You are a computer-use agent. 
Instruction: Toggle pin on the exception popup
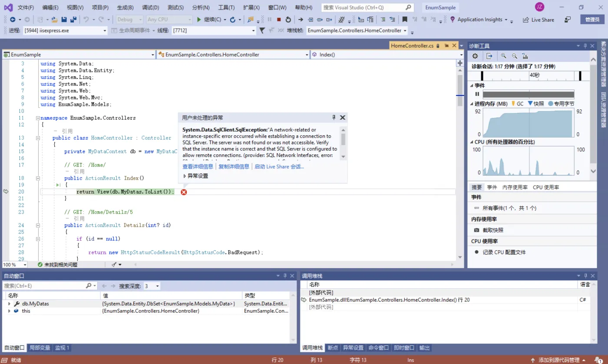click(x=334, y=117)
